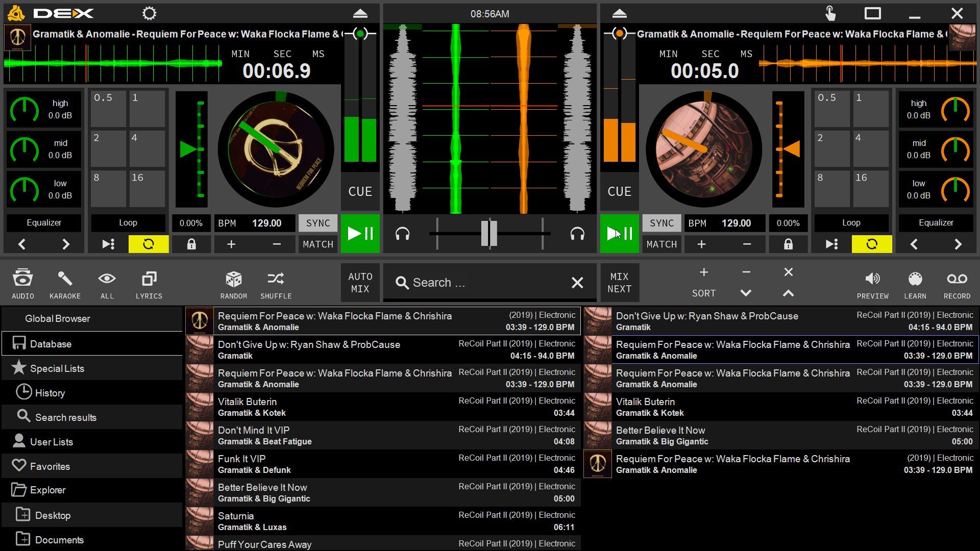
Task: Toggle left deck headphone cue
Action: click(x=403, y=234)
